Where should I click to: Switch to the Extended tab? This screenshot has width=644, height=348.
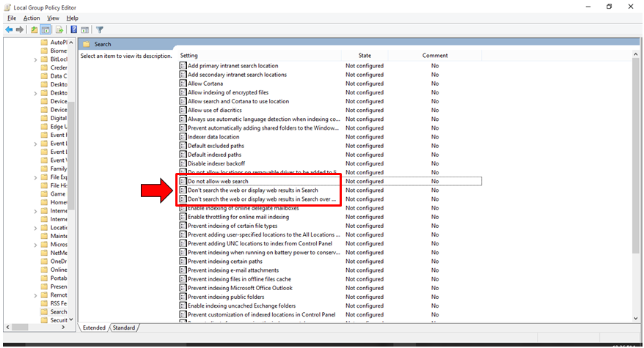94,327
